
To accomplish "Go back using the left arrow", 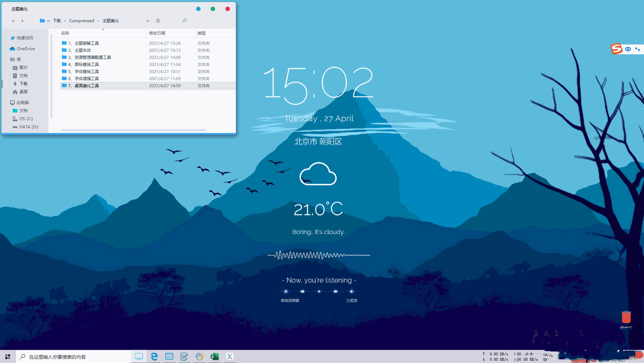I will coord(13,21).
